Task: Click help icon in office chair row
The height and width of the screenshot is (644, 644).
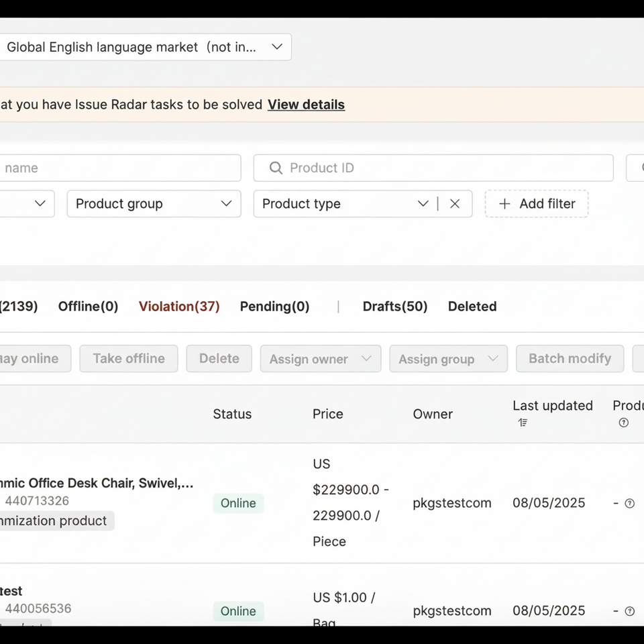Action: (x=629, y=503)
